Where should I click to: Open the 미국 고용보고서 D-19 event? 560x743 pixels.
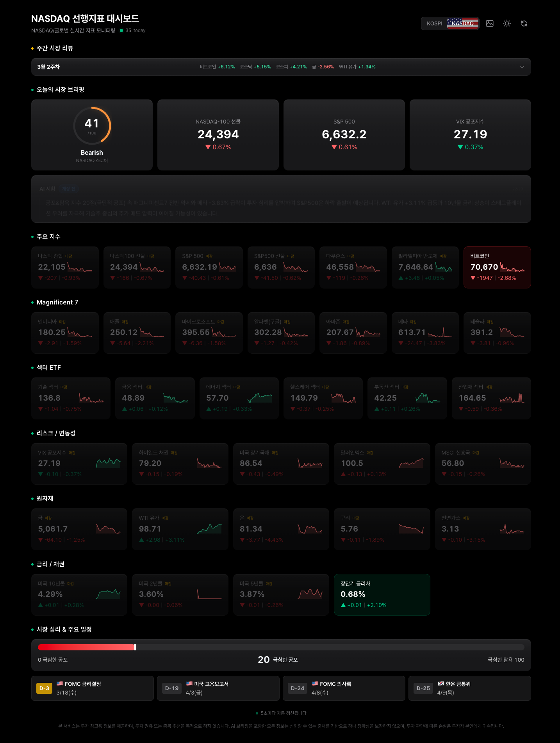(x=218, y=688)
